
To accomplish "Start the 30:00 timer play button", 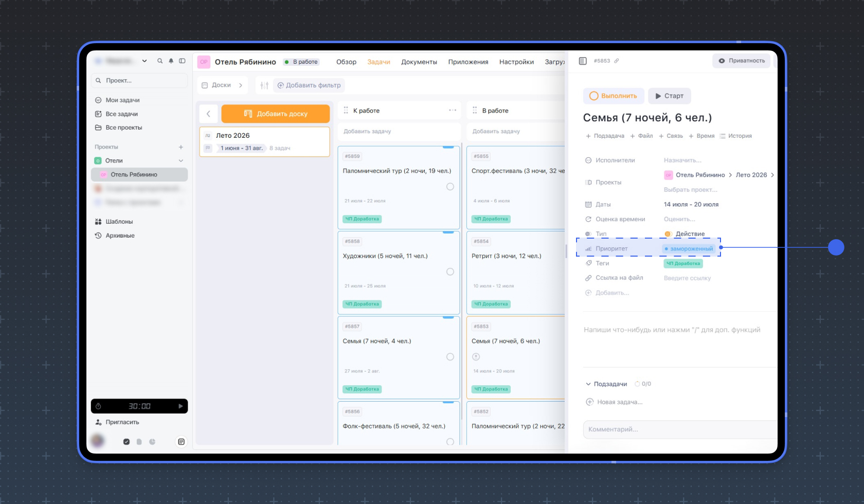I will coord(181,406).
